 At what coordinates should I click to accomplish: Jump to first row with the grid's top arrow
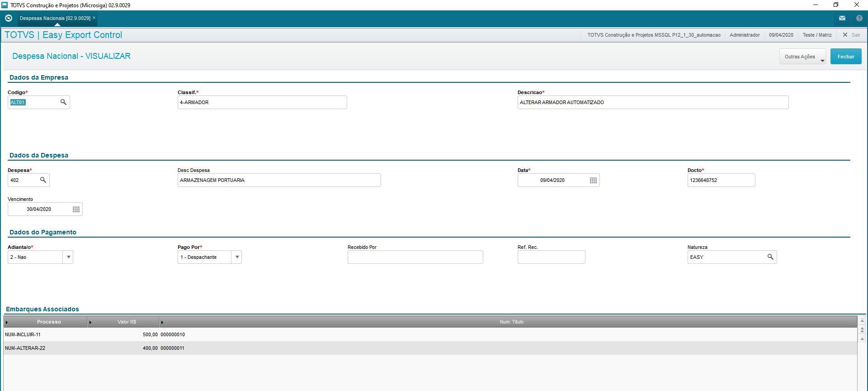point(862,321)
